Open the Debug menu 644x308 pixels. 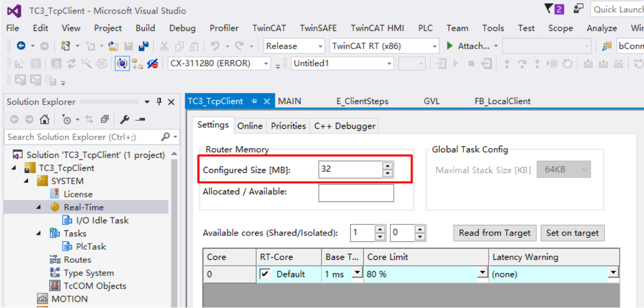[182, 28]
